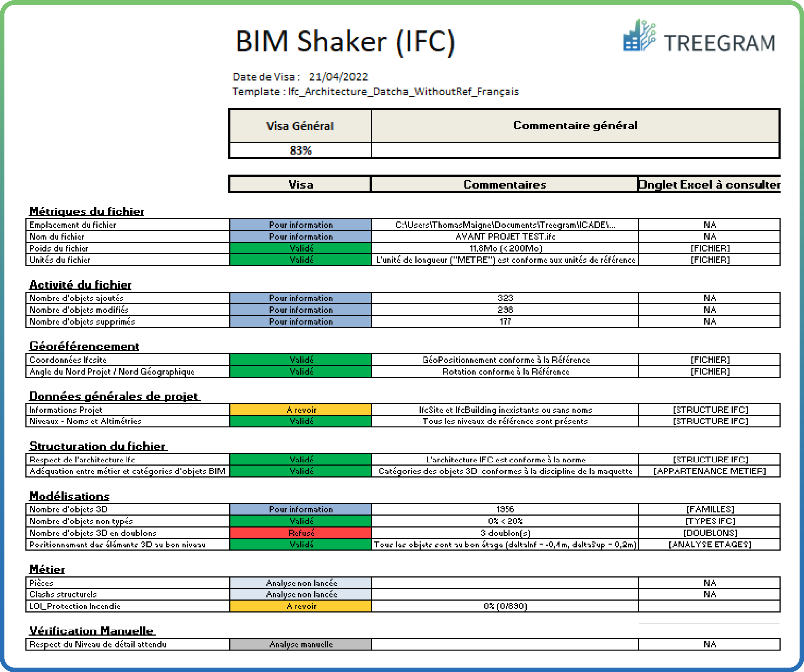Screen dimensions: 804x672
Task: Click the 'Activité du fichier' section heading
Action: (x=81, y=285)
